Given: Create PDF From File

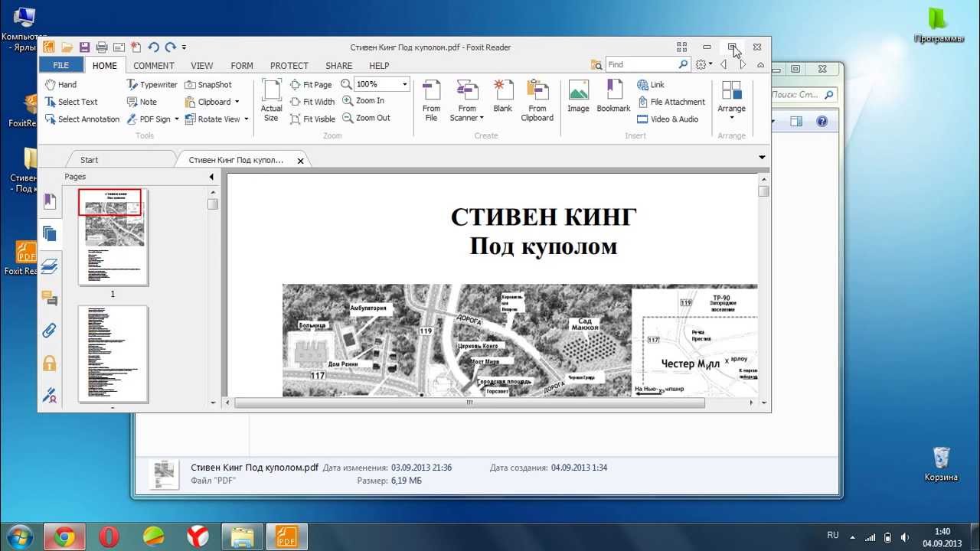Looking at the screenshot, I should point(431,100).
